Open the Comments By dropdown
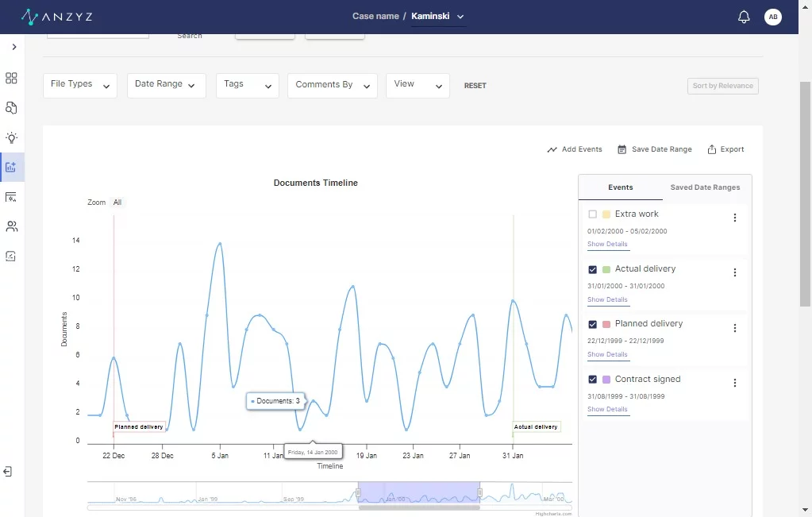This screenshot has height=517, width=812. coord(332,86)
